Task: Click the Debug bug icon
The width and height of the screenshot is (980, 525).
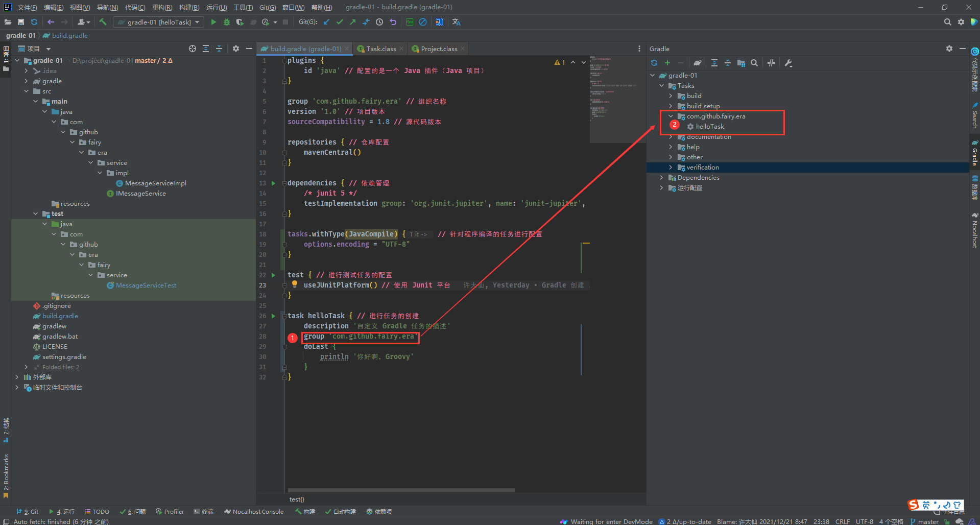Action: 227,22
